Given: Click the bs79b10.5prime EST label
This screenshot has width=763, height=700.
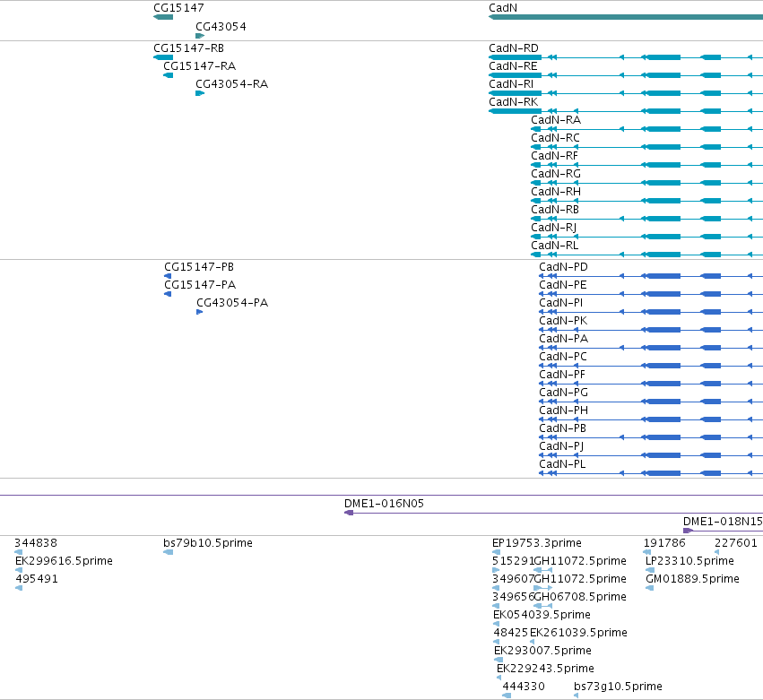Looking at the screenshot, I should click(208, 543).
